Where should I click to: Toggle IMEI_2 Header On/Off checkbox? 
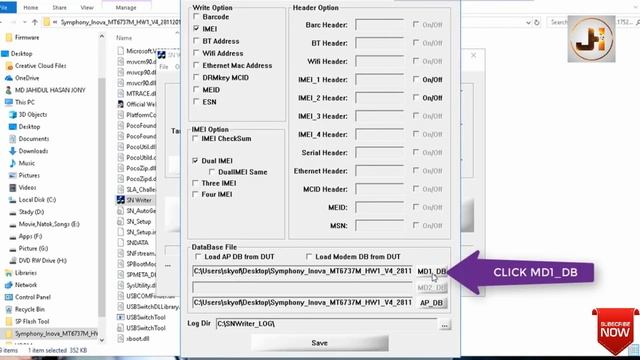click(416, 98)
